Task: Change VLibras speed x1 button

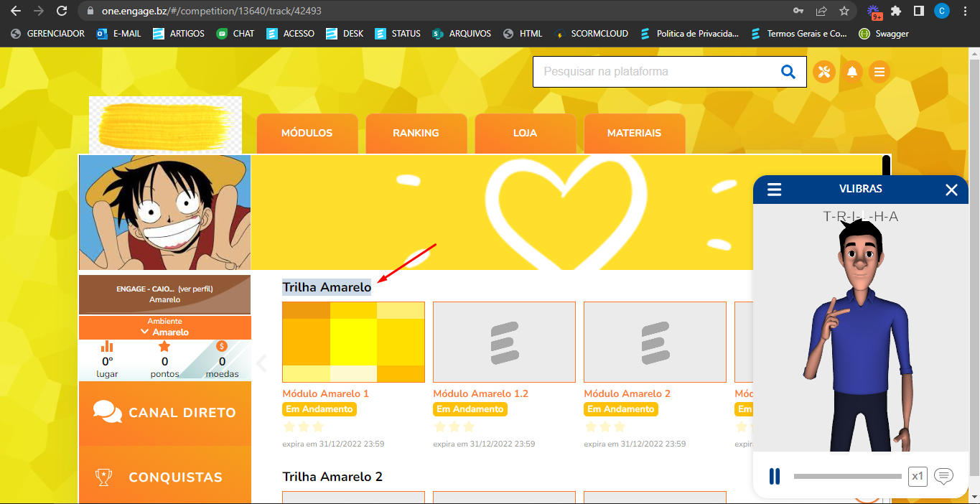Action: [918, 476]
